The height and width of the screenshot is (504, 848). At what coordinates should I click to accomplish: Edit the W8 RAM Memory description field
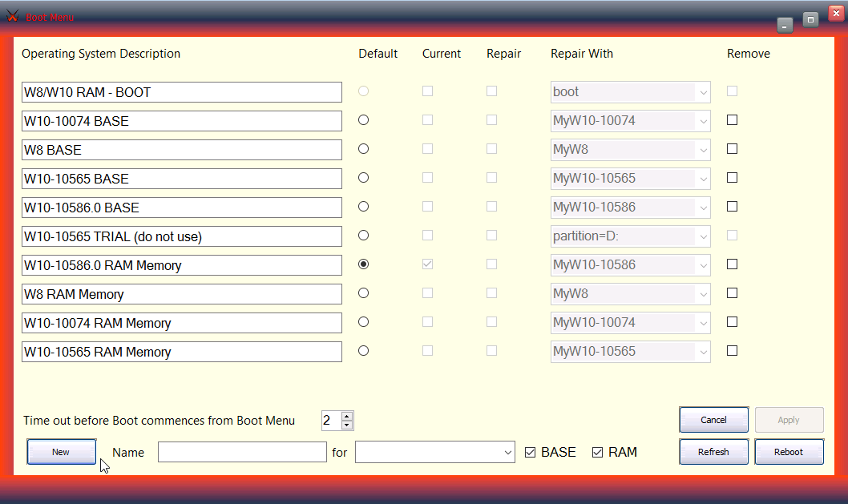pos(182,293)
